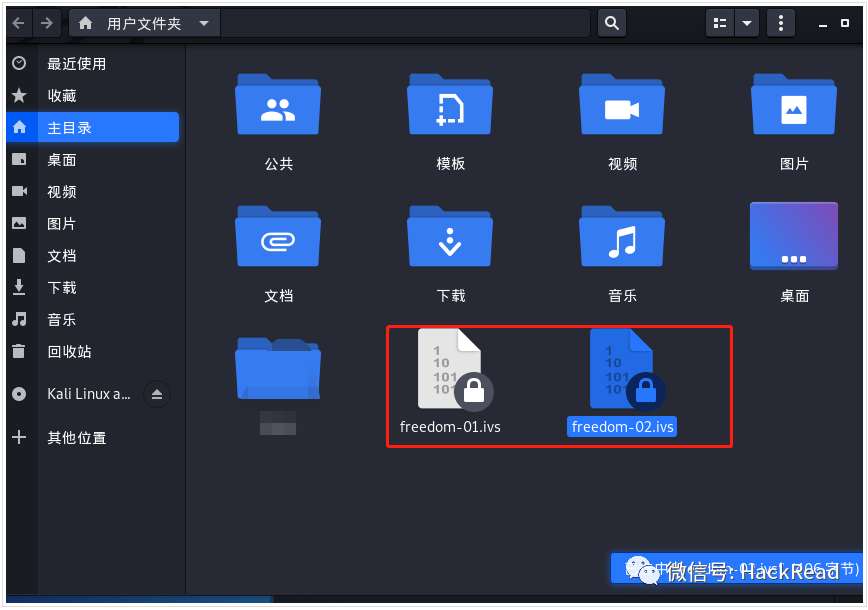Viewport: 868px width, 610px height.
Task: Select 最近使用 in the sidebar
Action: click(x=76, y=64)
